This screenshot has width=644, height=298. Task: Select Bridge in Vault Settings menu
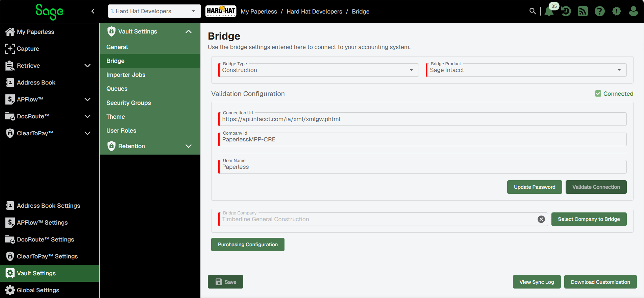150,61
